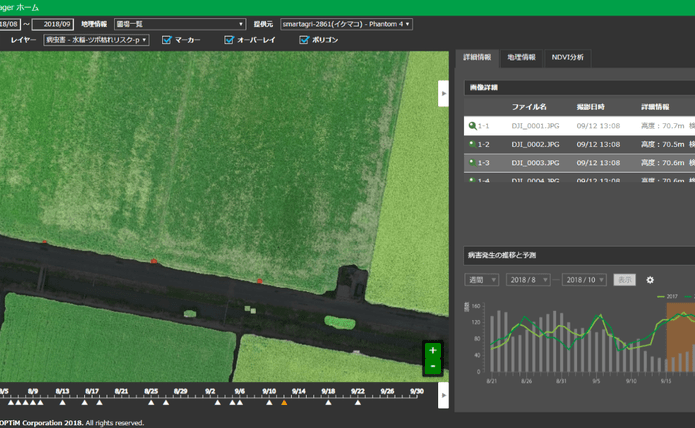Open the レイヤー layer dropdown
Screen dimensions: 695x428
(x=96, y=40)
